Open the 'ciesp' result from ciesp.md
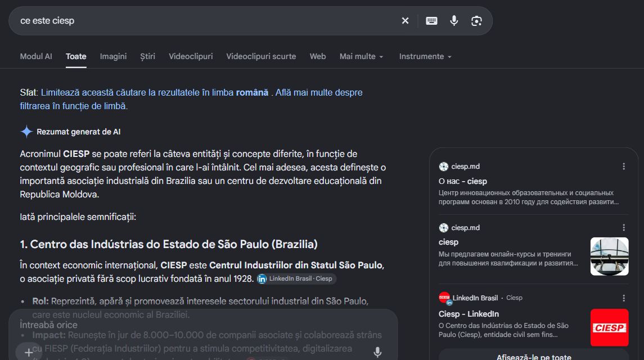Viewport: 644px width, 360px height. (448, 242)
